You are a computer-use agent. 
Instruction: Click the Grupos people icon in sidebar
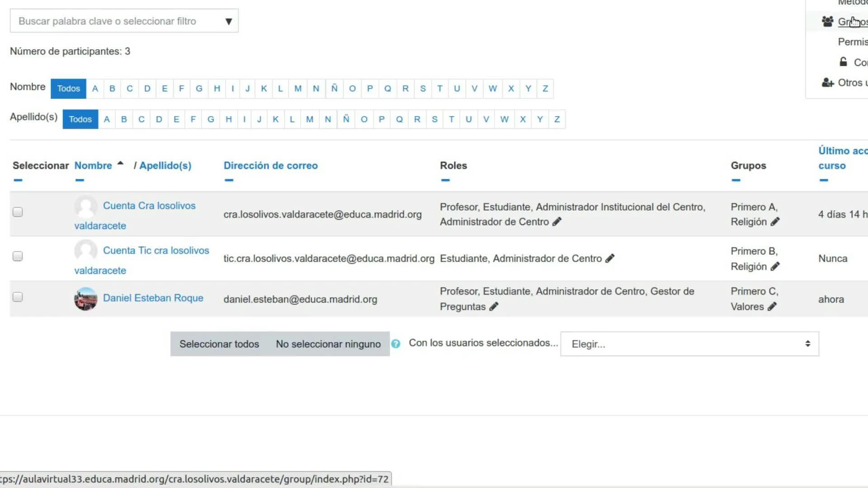[827, 21]
